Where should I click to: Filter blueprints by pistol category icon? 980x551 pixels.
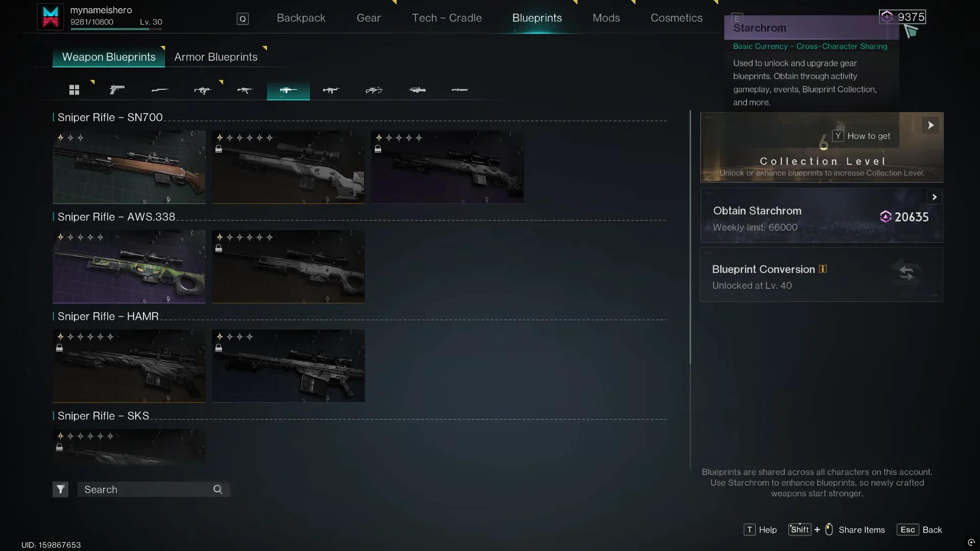(117, 90)
